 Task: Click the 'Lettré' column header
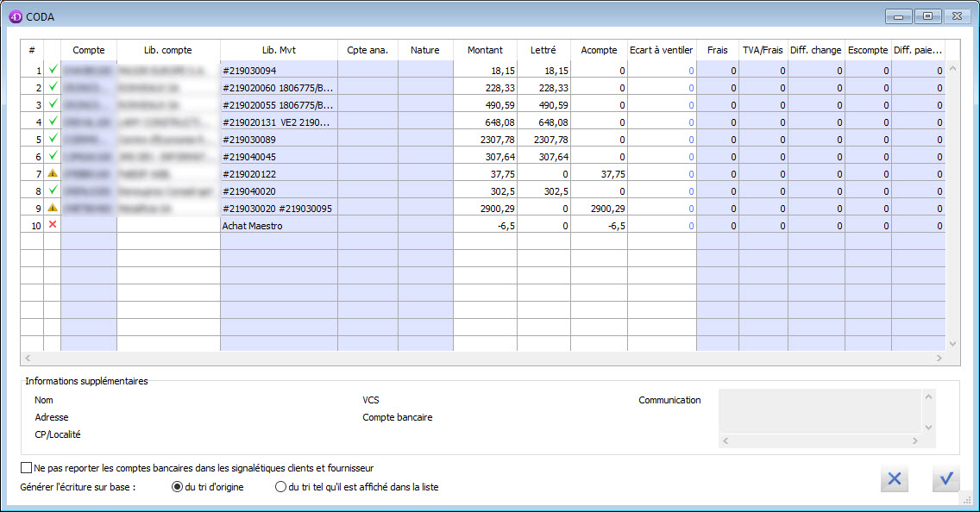tap(543, 50)
